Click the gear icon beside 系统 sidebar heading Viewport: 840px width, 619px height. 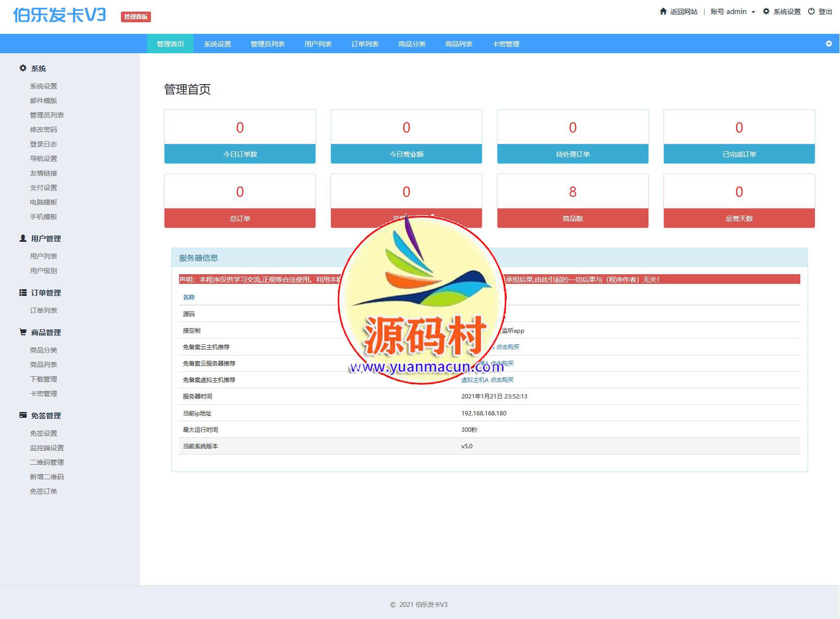(x=23, y=68)
